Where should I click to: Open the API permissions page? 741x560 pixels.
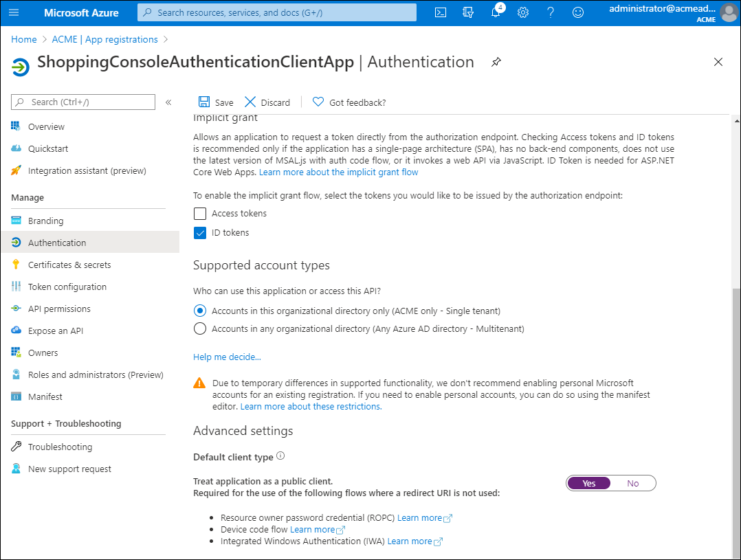59,309
